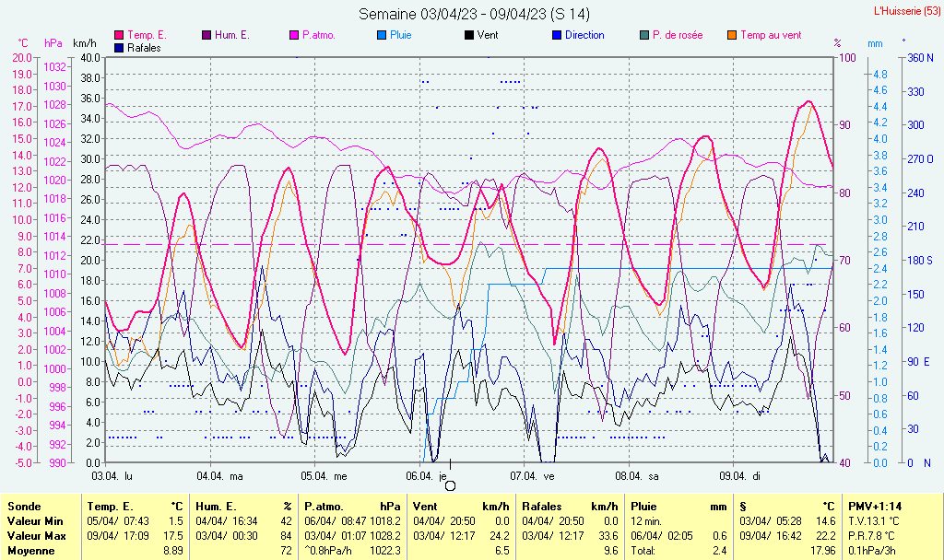Click minimum temperature value 1.5
The width and height of the screenshot is (944, 560).
[176, 521]
